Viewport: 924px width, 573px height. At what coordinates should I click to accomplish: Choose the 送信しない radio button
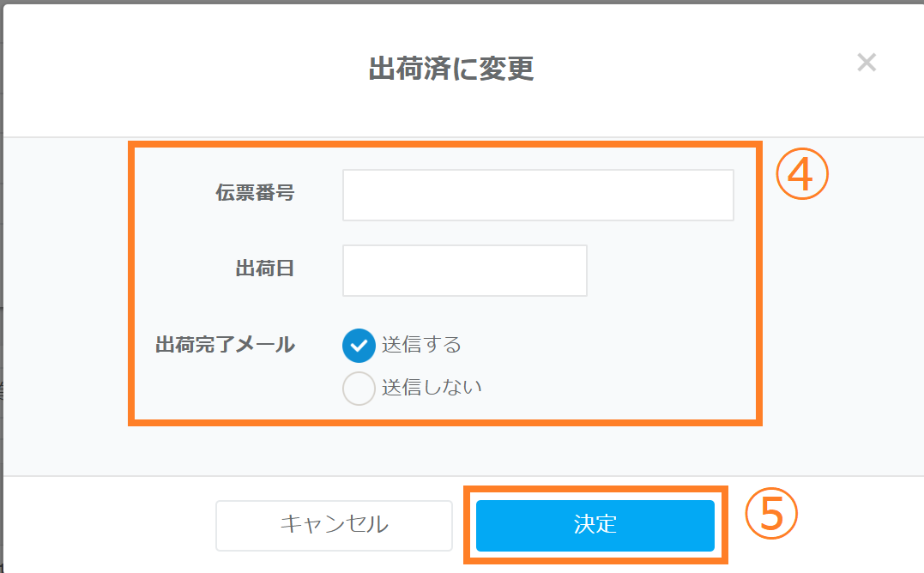(359, 388)
